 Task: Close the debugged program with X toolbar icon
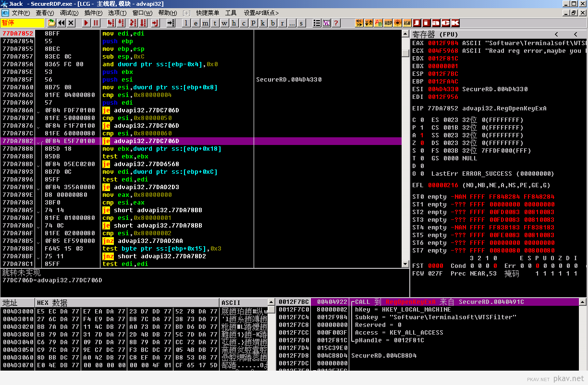pyautogui.click(x=71, y=23)
